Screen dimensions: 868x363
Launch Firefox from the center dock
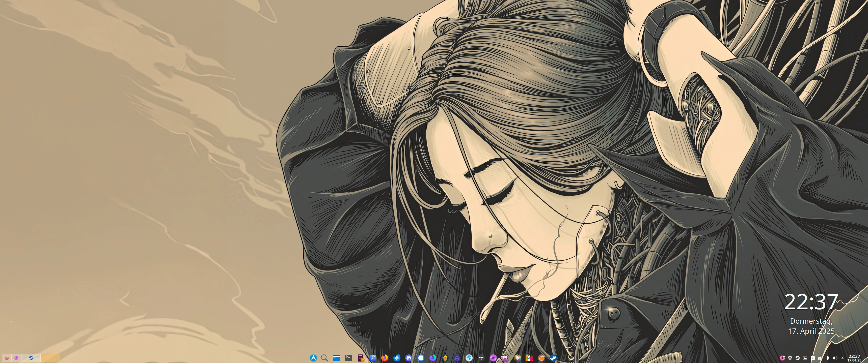[x=385, y=358]
